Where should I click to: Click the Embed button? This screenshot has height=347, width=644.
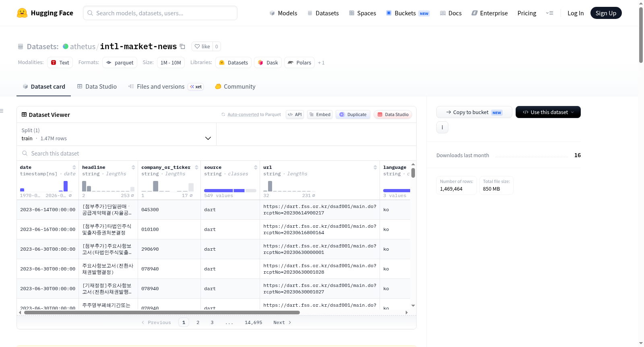coord(320,114)
